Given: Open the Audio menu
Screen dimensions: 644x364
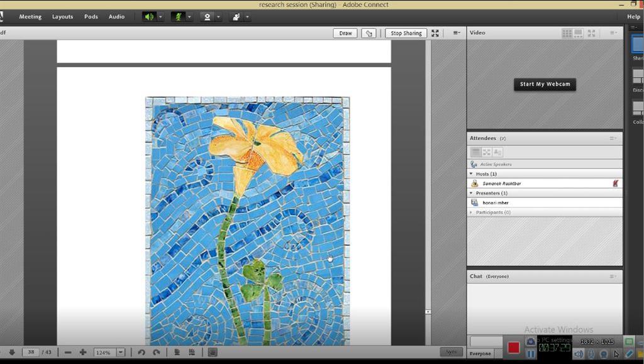Looking at the screenshot, I should click(x=116, y=17).
